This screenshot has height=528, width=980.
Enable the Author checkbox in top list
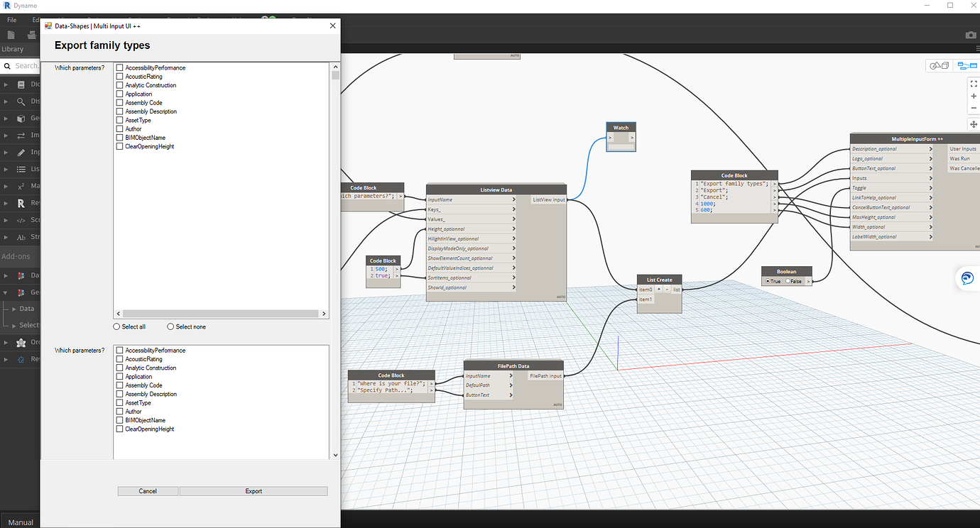pos(120,129)
